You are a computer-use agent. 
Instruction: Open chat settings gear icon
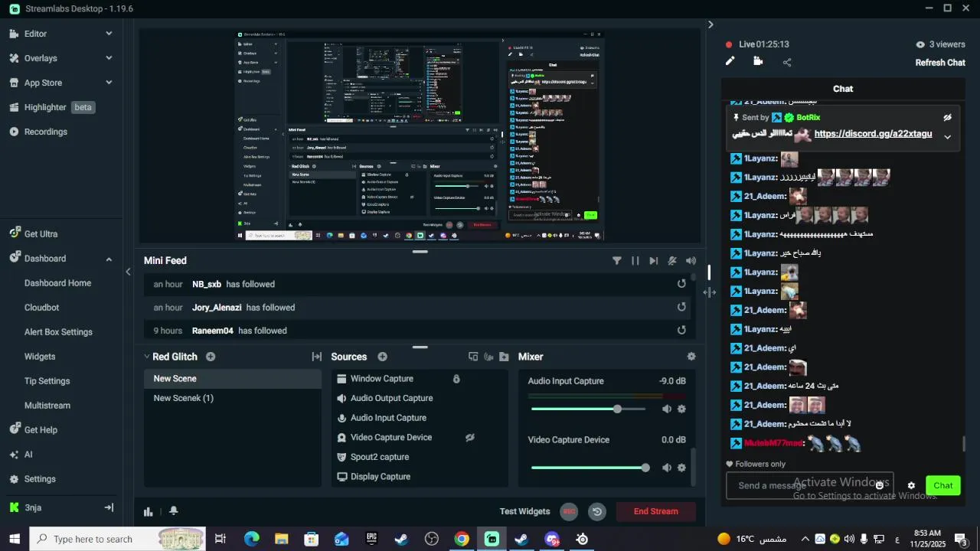click(x=911, y=486)
